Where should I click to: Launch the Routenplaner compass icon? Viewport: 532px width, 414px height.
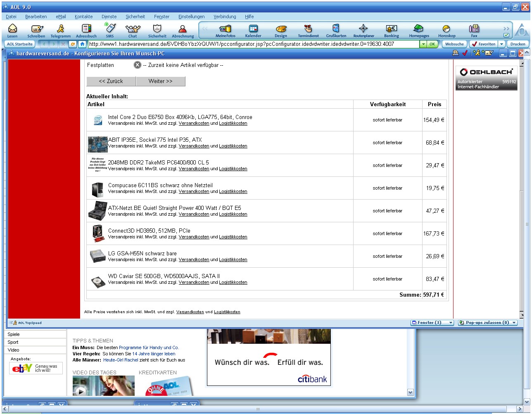(364, 31)
